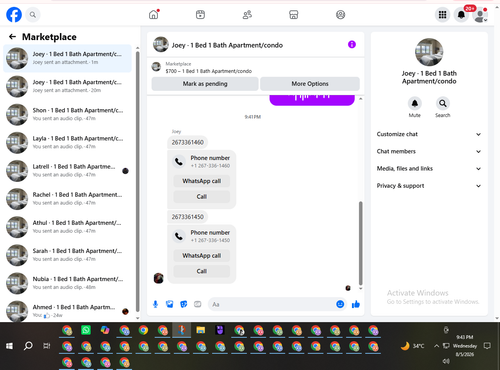
Task: Send a thumbs-up like
Action: tap(356, 304)
